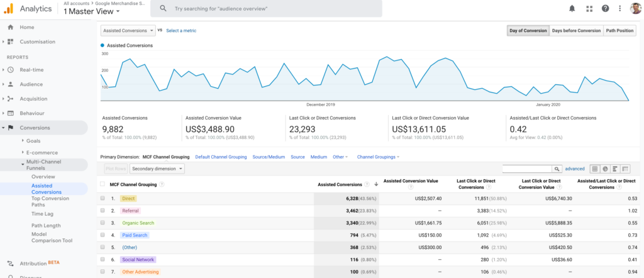
Task: Open the three-dot more options menu
Action: 619,9
